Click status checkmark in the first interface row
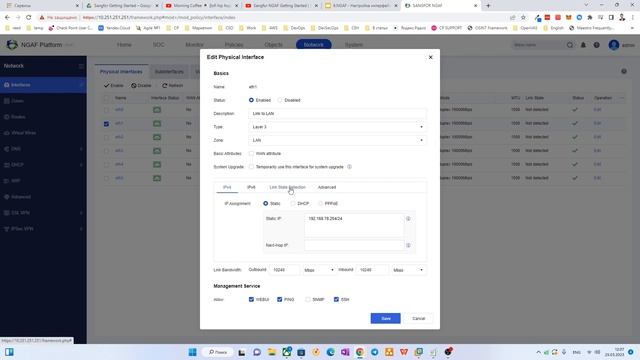The image size is (640, 360). 575,110
